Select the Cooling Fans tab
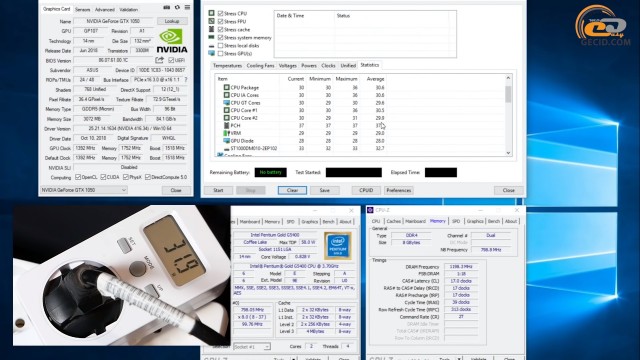640x360 pixels. coord(260,65)
